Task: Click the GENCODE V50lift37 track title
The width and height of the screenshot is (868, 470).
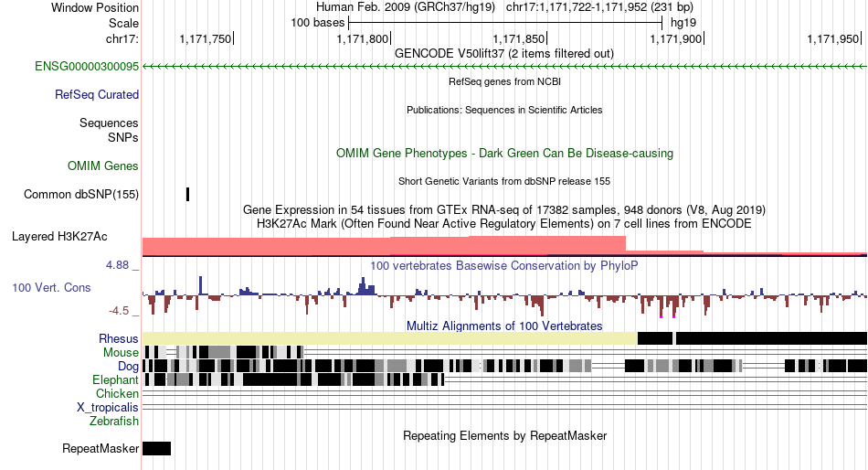Action: (x=503, y=54)
